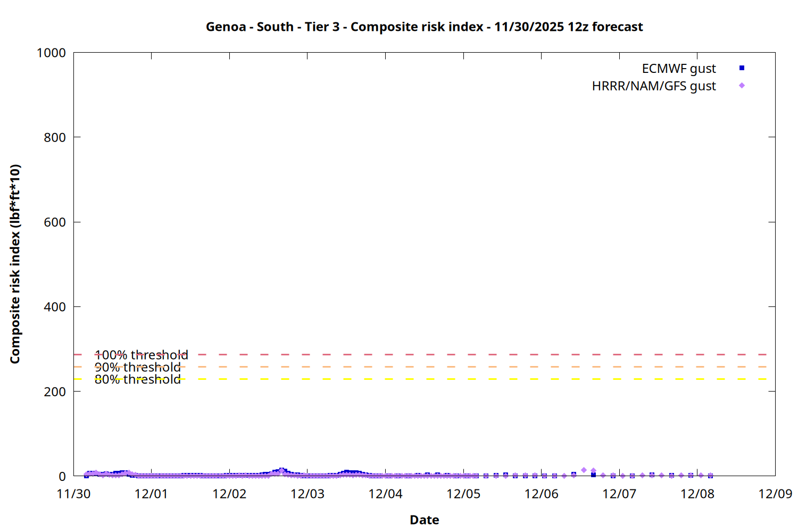Click the 800 y-axis tick label

click(55, 137)
